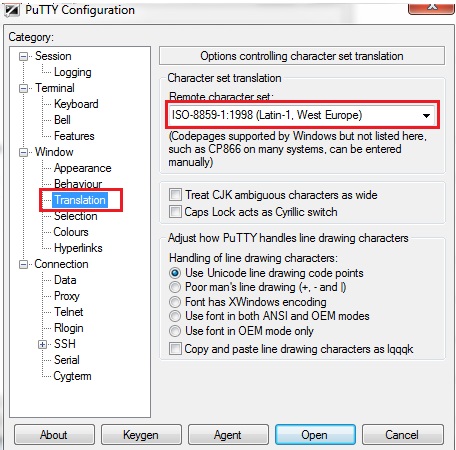Go to the Appearance category
Screen dimensions: 456x450
[83, 168]
